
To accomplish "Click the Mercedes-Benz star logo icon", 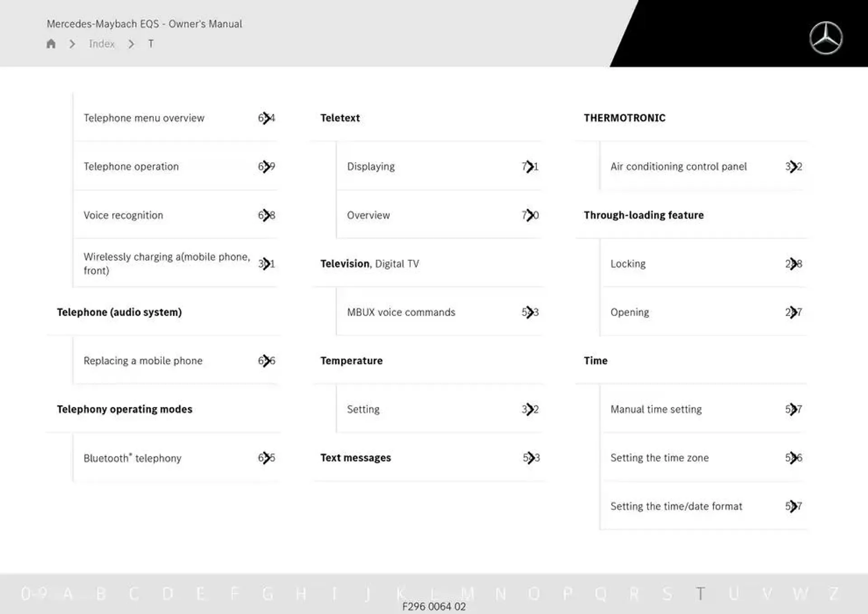I will tap(826, 33).
